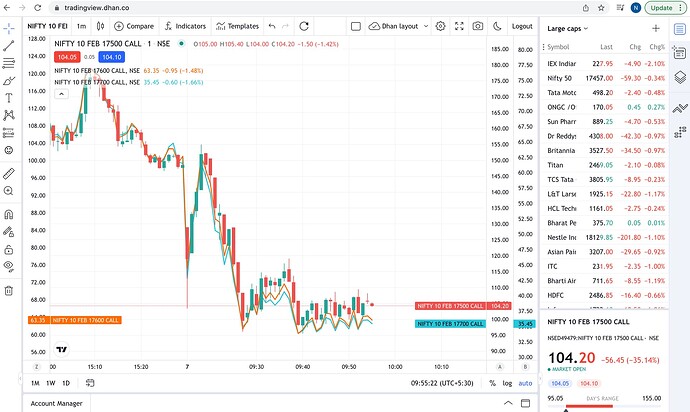The image size is (690, 412).
Task: Open the watchlist panel icon
Action: tap(680, 29)
